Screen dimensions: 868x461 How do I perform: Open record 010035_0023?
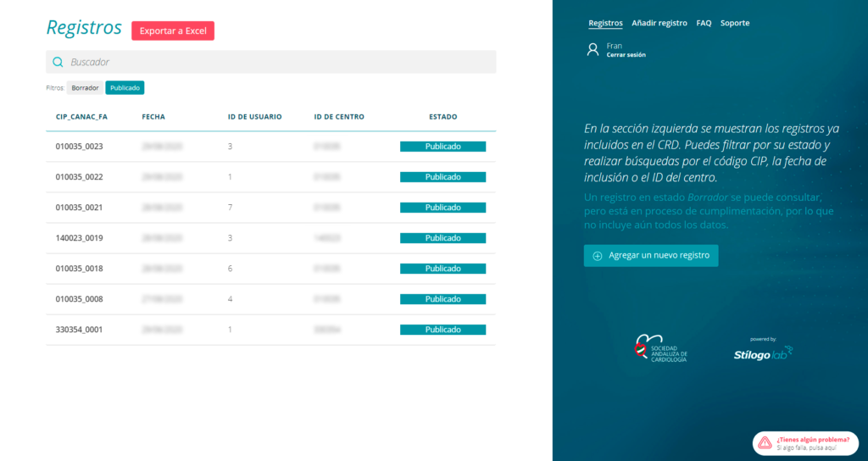(x=79, y=147)
